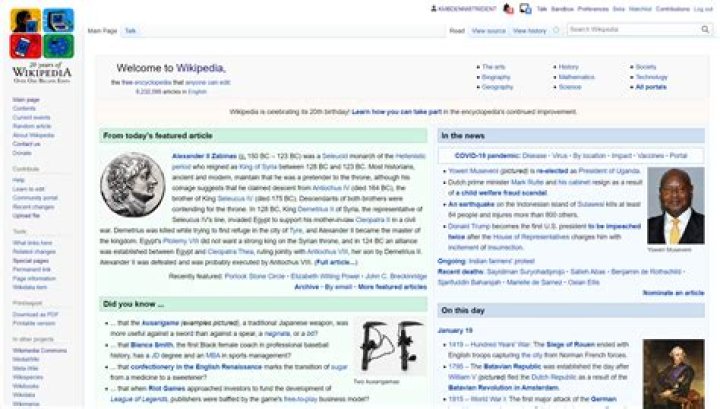Open the Printable version link

pyautogui.click(x=34, y=323)
